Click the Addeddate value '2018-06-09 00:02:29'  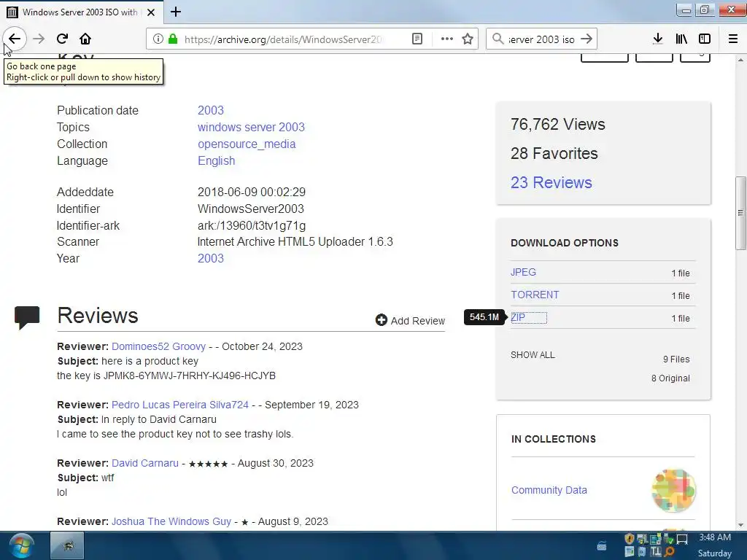252,192
